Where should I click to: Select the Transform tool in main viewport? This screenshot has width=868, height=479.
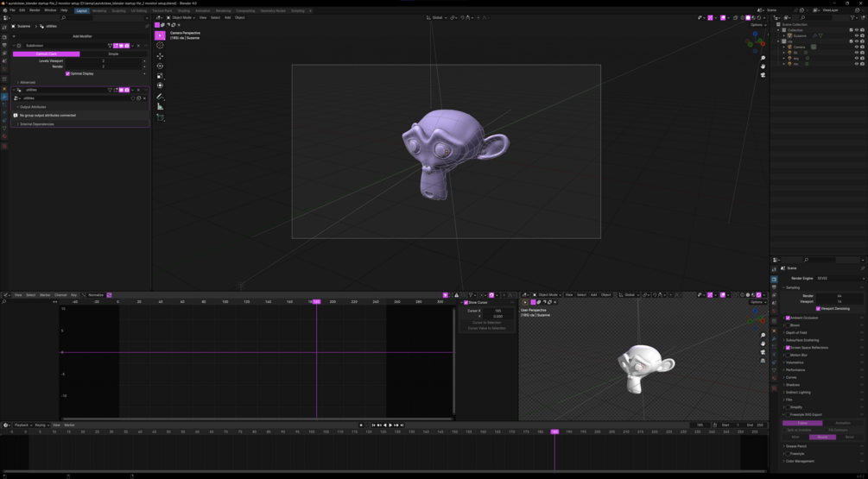click(160, 85)
